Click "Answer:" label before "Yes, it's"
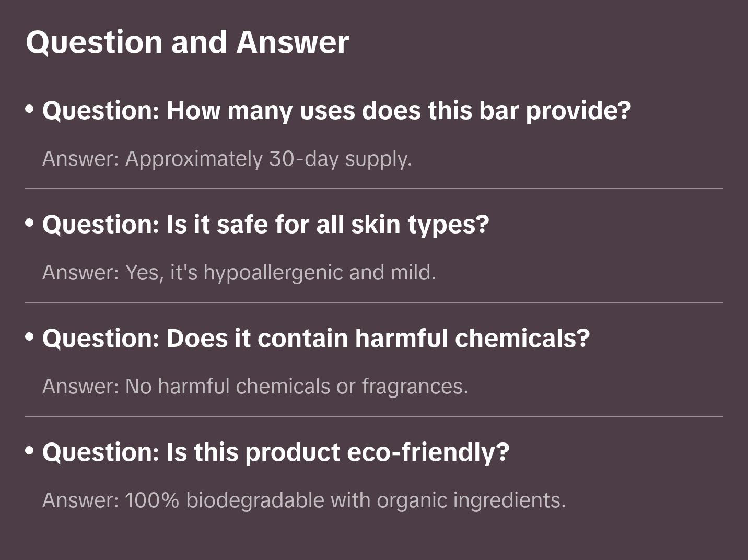Viewport: 748px width, 560px height. [x=81, y=273]
